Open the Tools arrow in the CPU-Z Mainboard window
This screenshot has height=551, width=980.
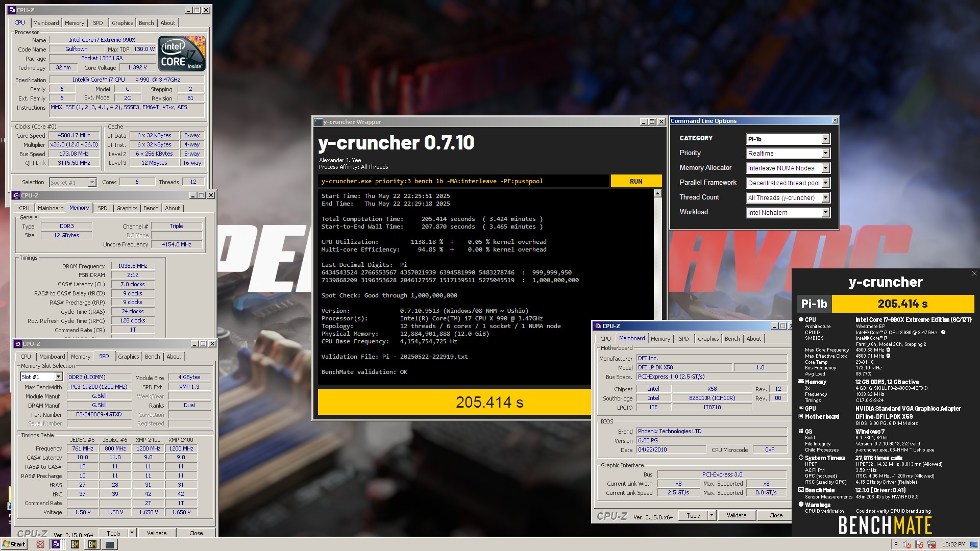tap(712, 515)
